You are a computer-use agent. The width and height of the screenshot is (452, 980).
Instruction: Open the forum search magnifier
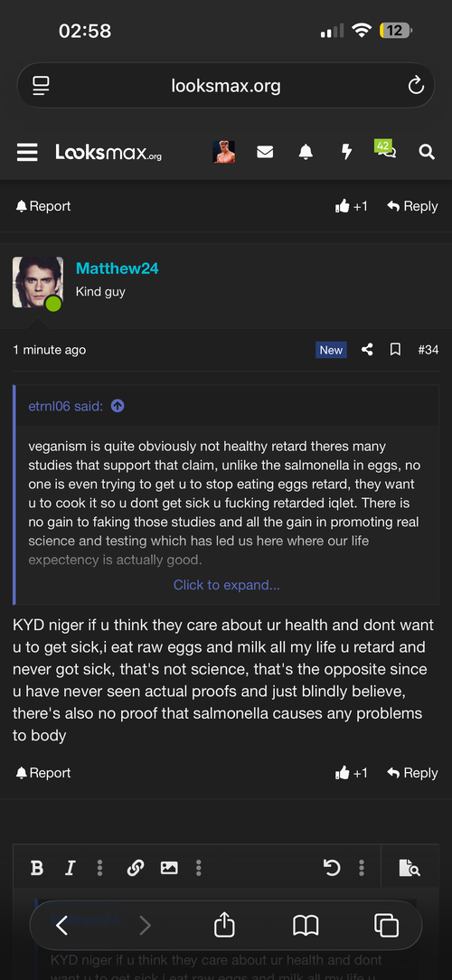(427, 152)
